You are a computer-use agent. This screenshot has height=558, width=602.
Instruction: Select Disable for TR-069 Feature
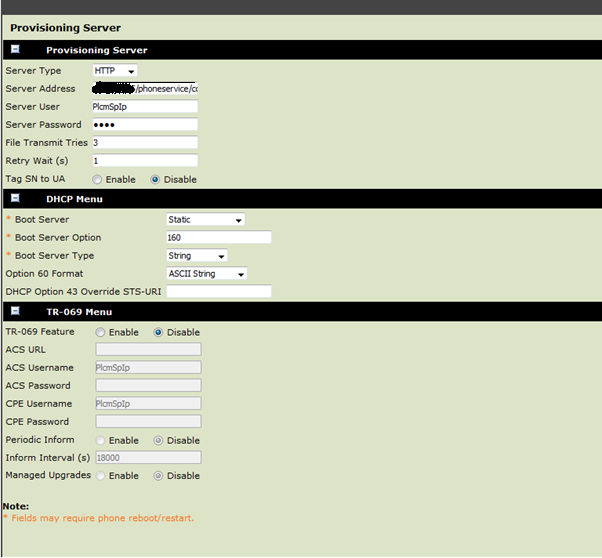158,332
